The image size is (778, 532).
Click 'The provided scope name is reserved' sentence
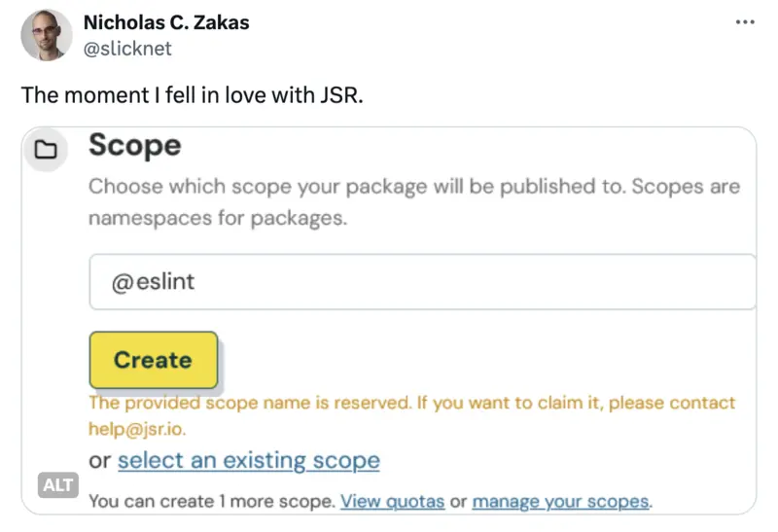point(250,403)
